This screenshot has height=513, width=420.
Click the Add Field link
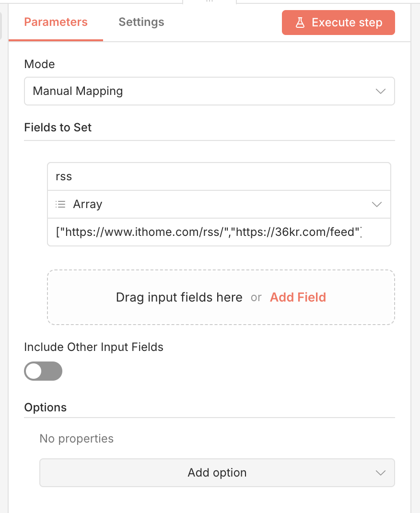(298, 297)
